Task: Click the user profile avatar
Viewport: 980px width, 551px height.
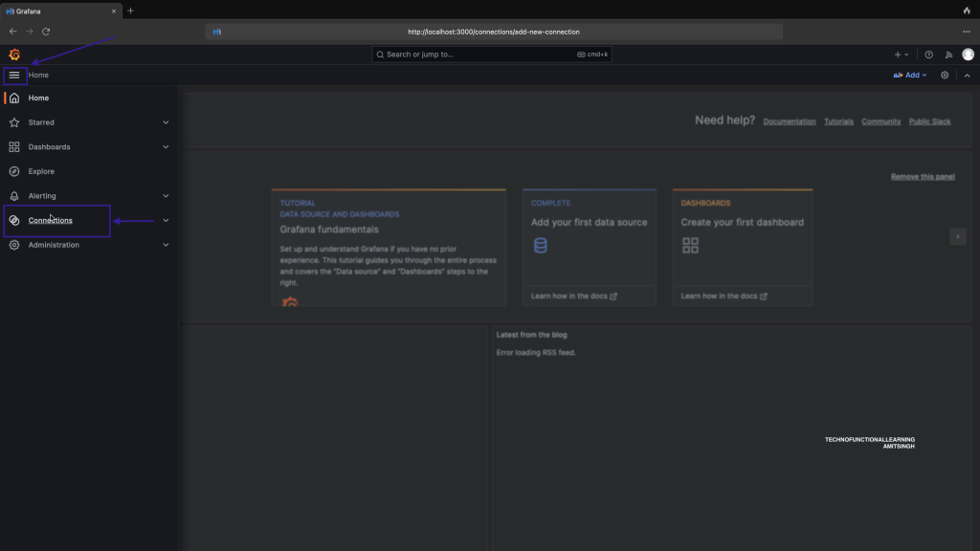Action: point(968,55)
